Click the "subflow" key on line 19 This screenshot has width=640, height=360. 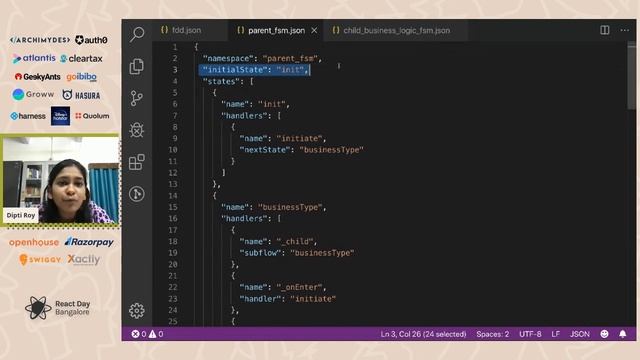point(260,253)
